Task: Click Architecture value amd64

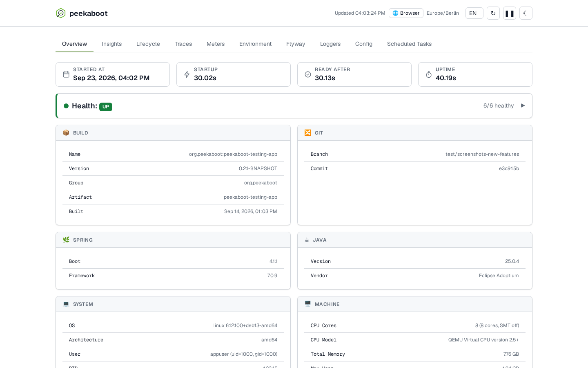Action: click(269, 340)
